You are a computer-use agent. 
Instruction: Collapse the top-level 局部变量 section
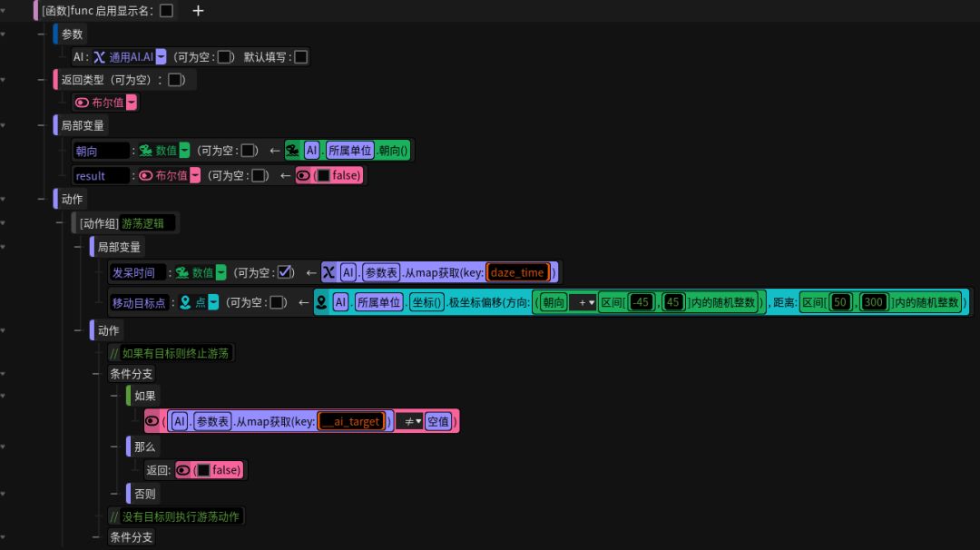click(x=41, y=125)
